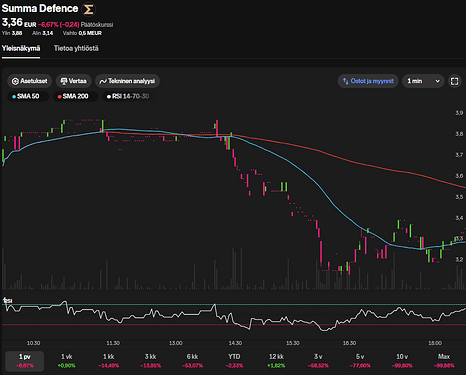Click the Summa Defence sigma logo icon
Image resolution: width=466 pixels, height=375 pixels.
pyautogui.click(x=88, y=9)
